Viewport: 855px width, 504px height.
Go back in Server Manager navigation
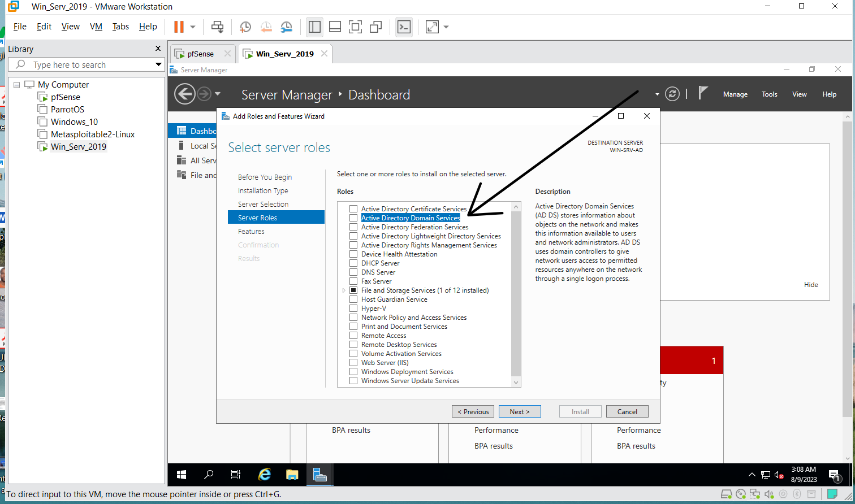[185, 94]
